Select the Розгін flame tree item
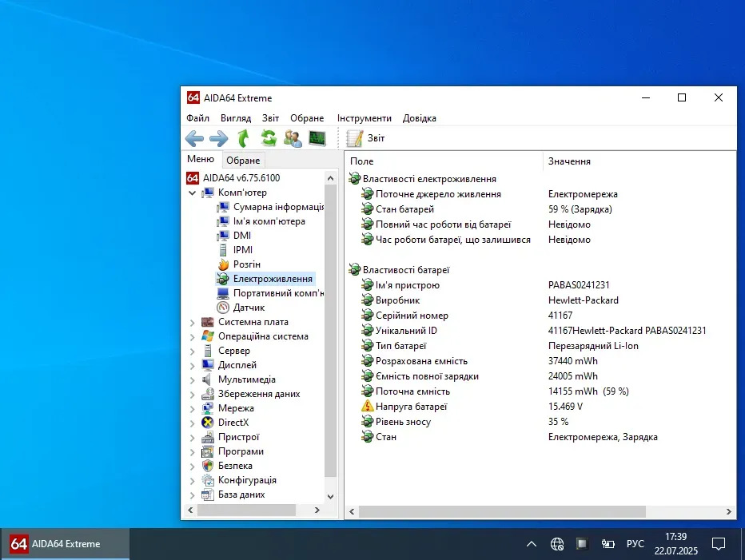 point(246,264)
